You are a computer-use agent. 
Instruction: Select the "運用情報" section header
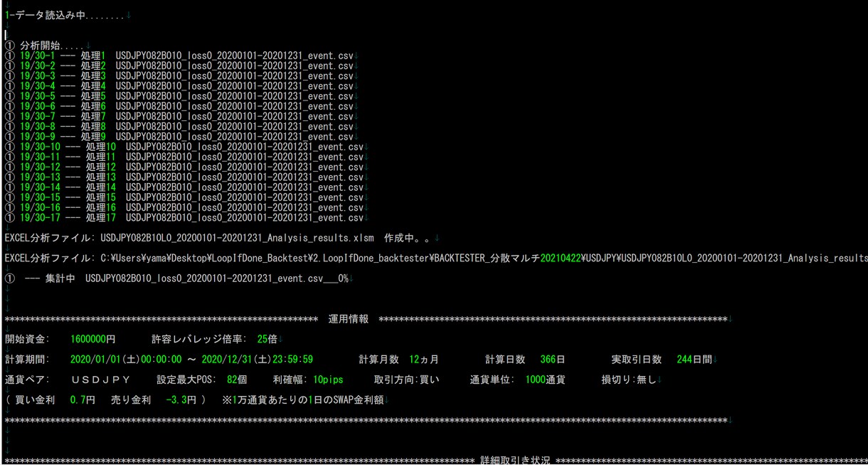[349, 318]
